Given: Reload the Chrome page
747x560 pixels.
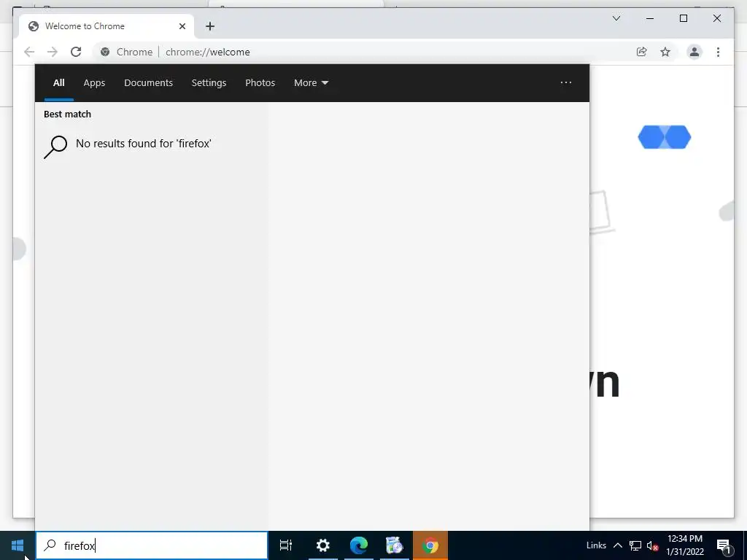Looking at the screenshot, I should (x=76, y=52).
